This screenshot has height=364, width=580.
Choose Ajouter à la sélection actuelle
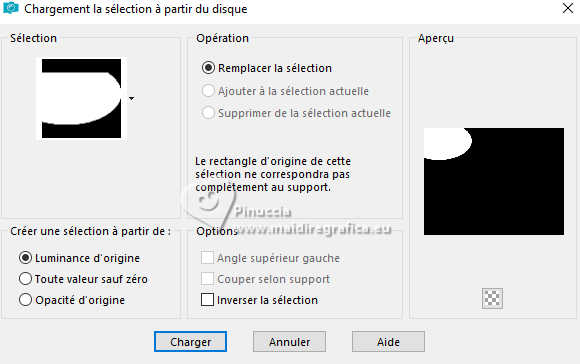coord(208,91)
